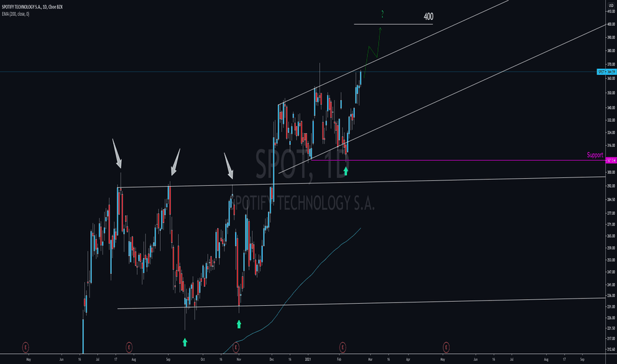
Task: Click the Apr label on time axis
Action: pyautogui.click(x=408, y=359)
